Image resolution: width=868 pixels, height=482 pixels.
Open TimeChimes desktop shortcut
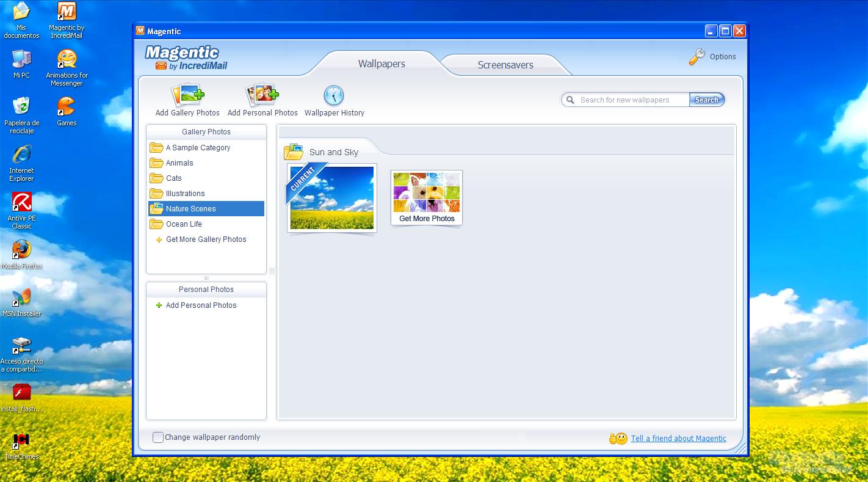21,445
